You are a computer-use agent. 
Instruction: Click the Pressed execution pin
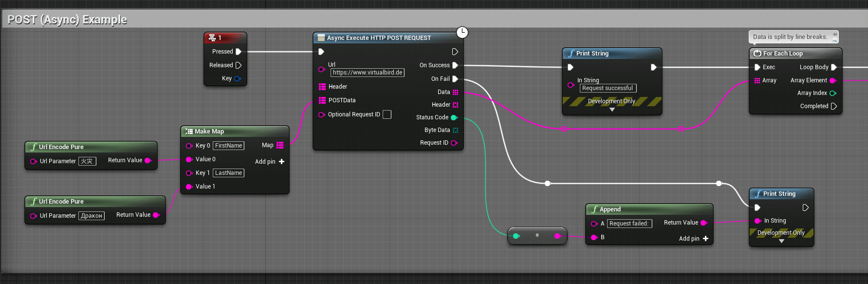[x=239, y=52]
